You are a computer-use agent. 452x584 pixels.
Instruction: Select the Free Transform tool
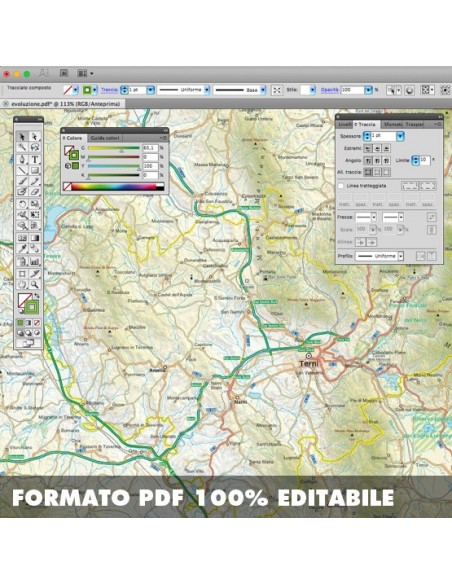(35, 215)
